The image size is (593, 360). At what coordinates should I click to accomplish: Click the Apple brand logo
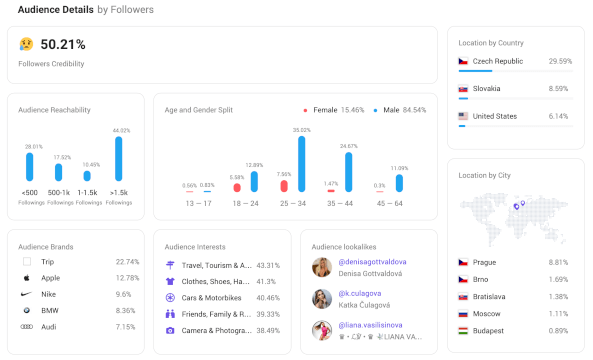click(x=26, y=278)
